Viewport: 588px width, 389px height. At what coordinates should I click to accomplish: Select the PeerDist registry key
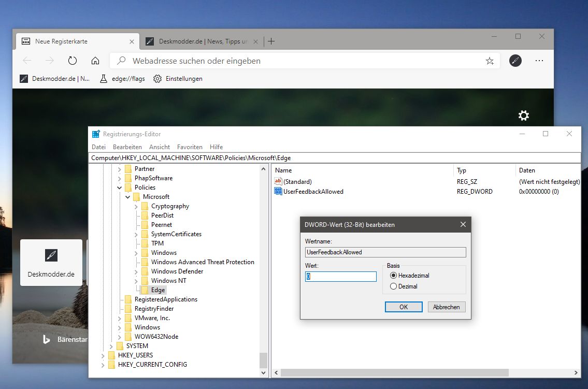point(162,215)
